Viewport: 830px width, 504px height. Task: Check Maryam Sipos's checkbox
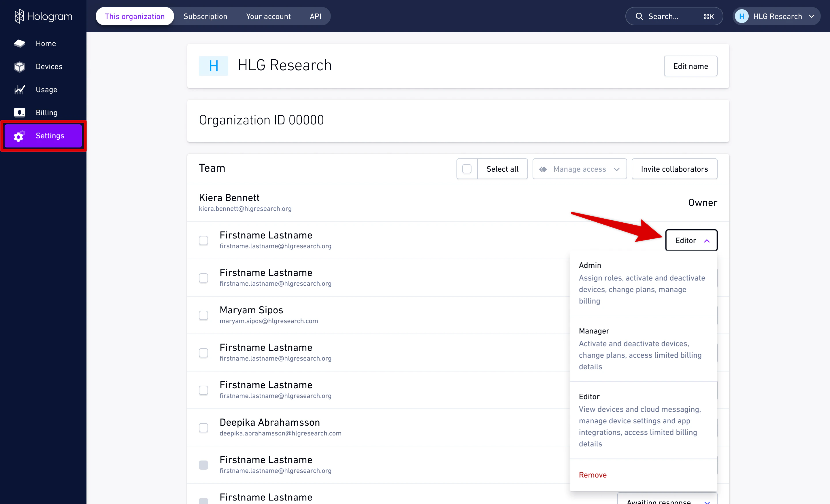point(203,315)
